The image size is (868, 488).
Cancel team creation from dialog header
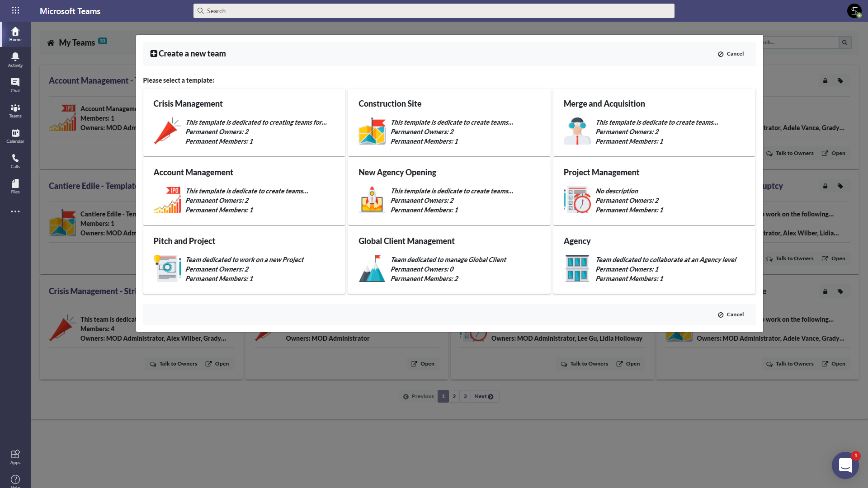point(731,54)
